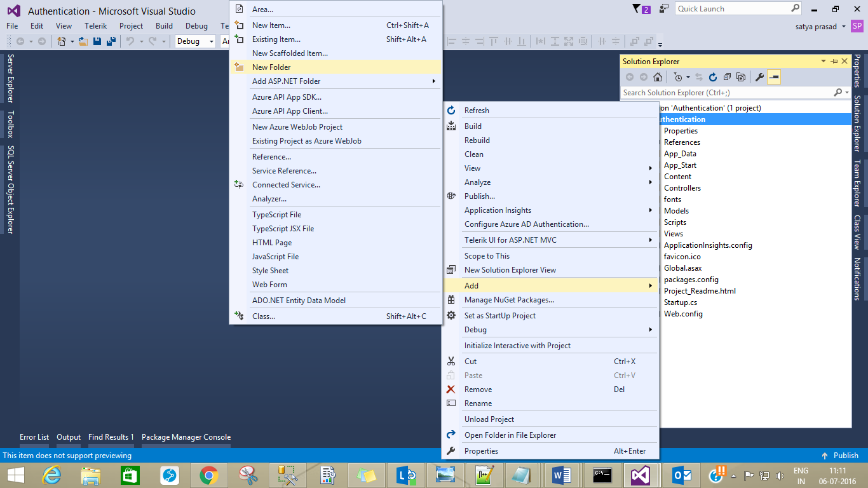The image size is (868, 488).
Task: Toggle the Preview Selected Items button
Action: pos(774,77)
